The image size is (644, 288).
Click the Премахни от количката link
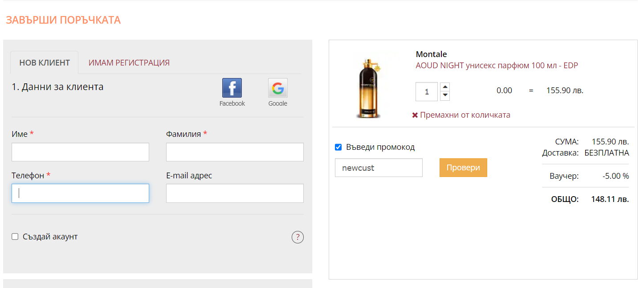click(x=465, y=115)
